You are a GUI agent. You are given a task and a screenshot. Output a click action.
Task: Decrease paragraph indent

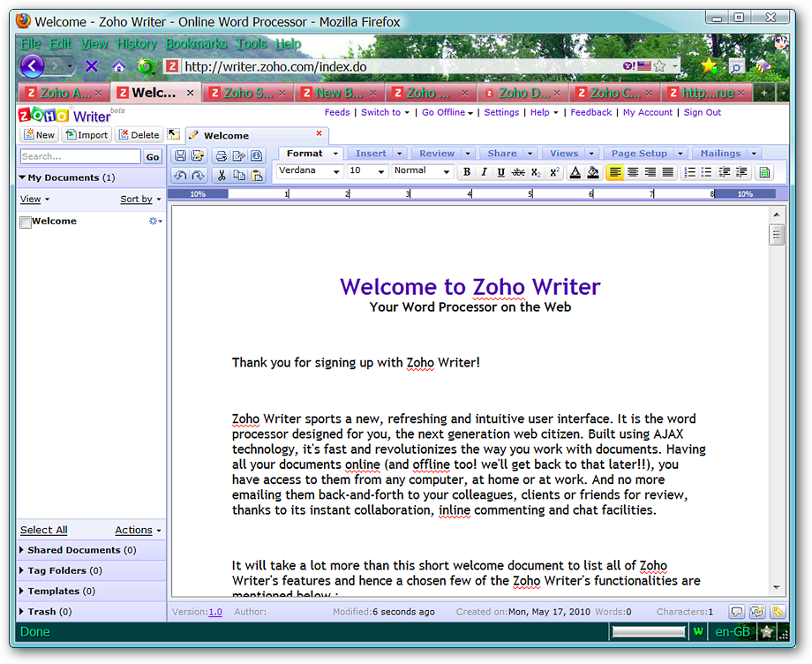(724, 172)
